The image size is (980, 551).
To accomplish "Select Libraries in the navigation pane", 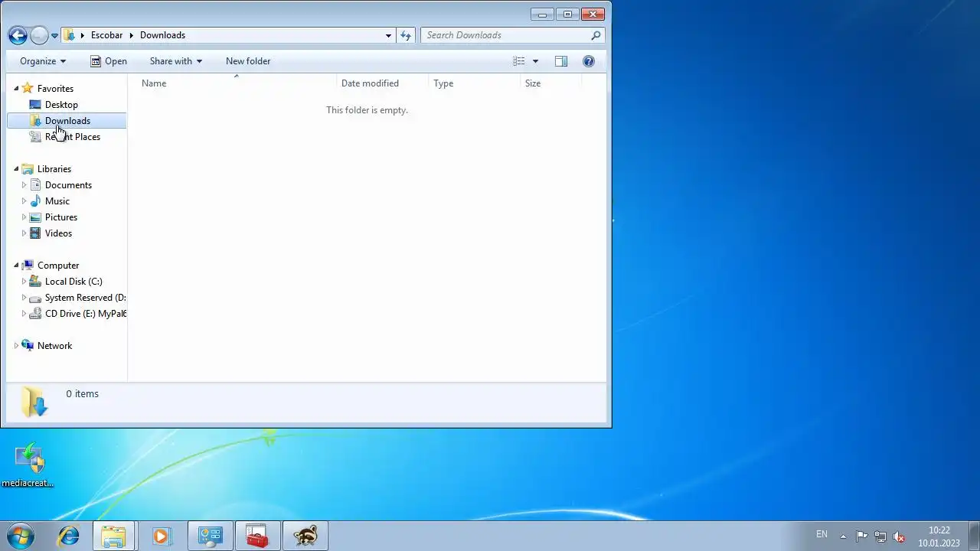I will (x=54, y=169).
